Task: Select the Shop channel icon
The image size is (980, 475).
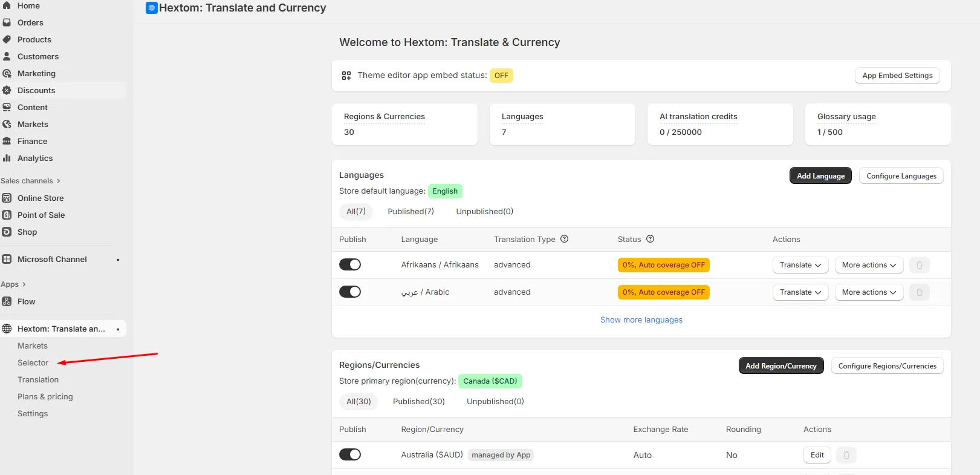Action: tap(7, 232)
